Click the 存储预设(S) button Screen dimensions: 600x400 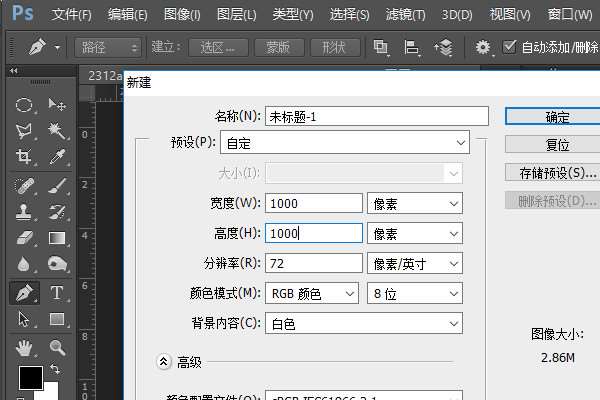[553, 173]
